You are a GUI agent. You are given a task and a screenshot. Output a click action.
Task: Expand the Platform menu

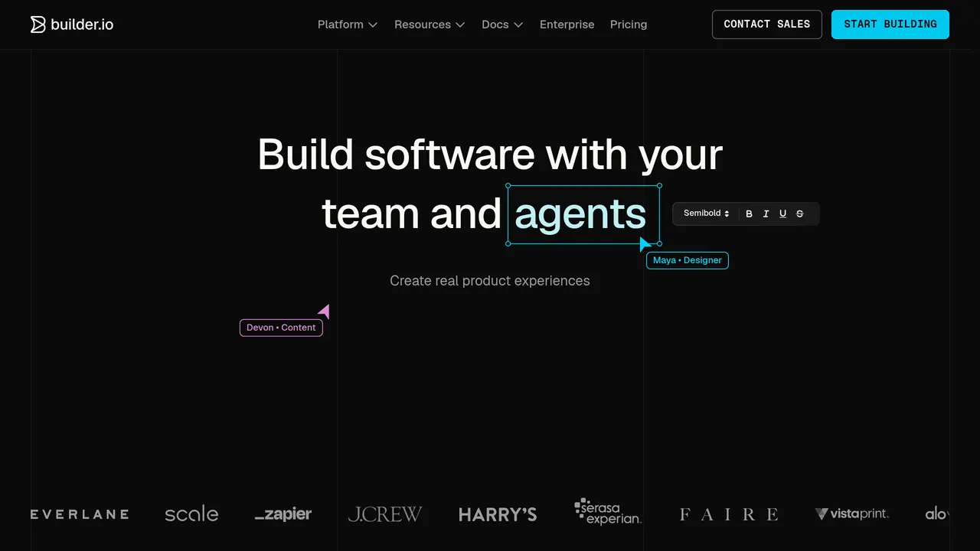tap(348, 24)
